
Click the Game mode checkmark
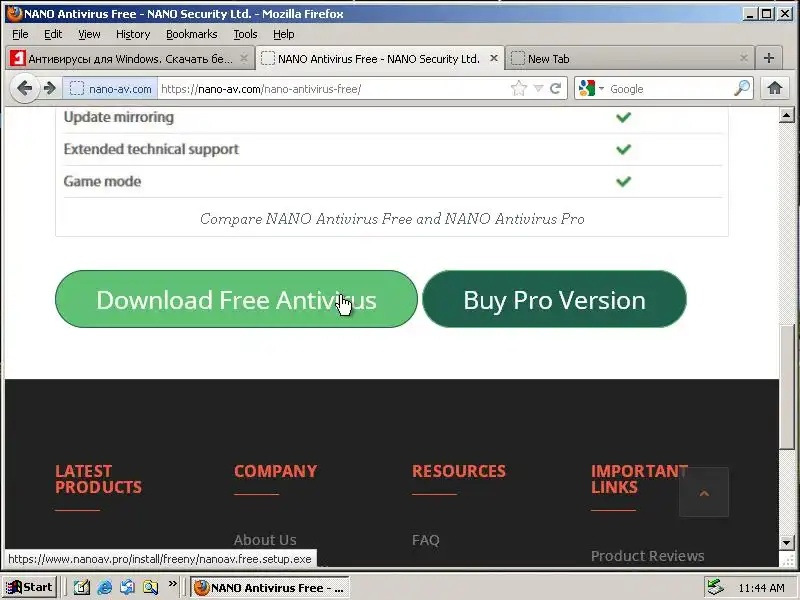click(623, 181)
